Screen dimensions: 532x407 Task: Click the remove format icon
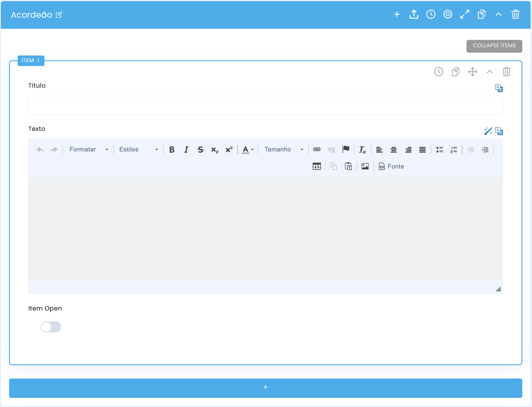362,150
